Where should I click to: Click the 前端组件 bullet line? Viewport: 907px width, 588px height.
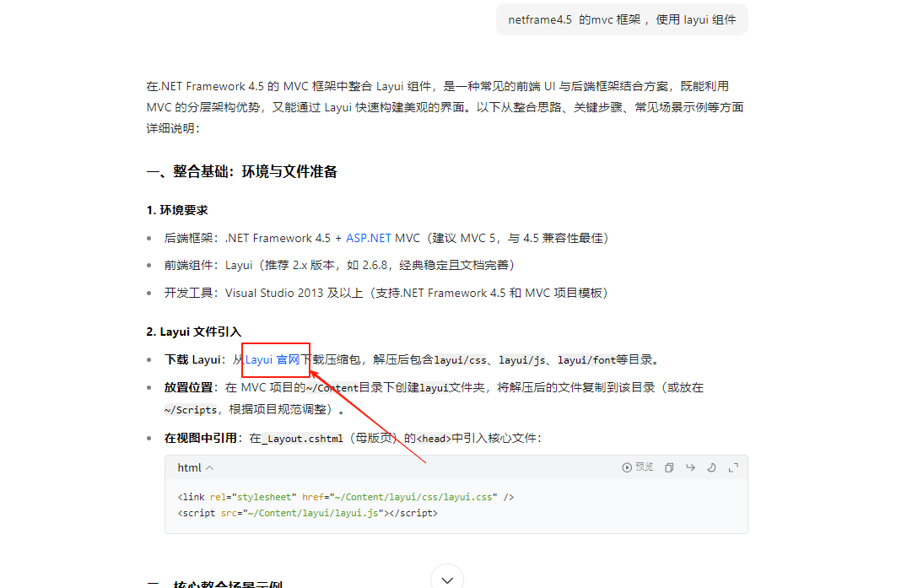point(339,266)
